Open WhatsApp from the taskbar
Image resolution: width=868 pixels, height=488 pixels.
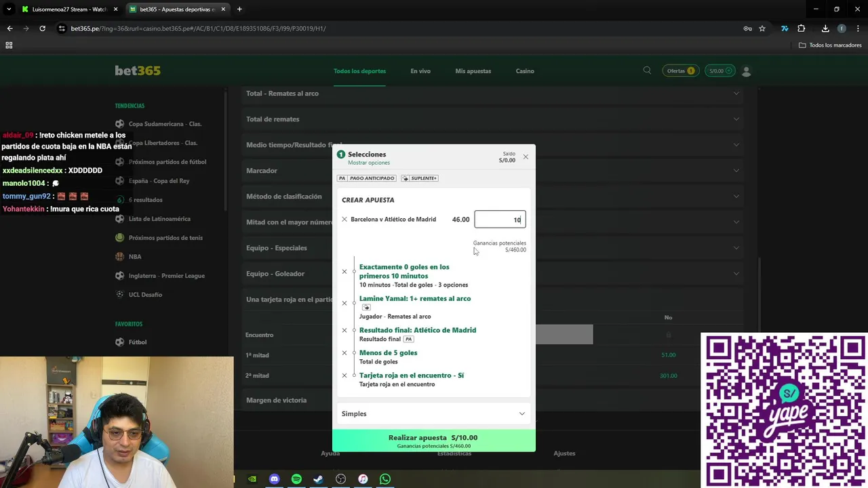click(385, 479)
